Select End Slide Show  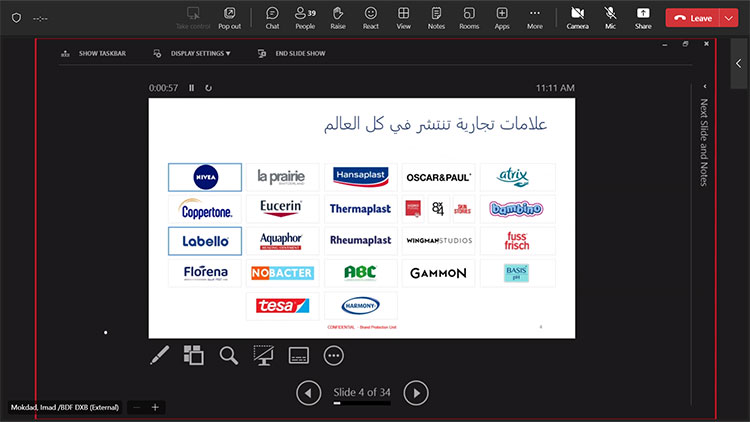click(290, 53)
